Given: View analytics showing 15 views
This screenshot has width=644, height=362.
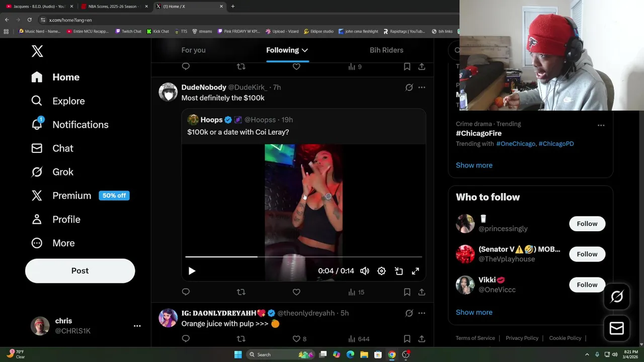Looking at the screenshot, I should 356,292.
